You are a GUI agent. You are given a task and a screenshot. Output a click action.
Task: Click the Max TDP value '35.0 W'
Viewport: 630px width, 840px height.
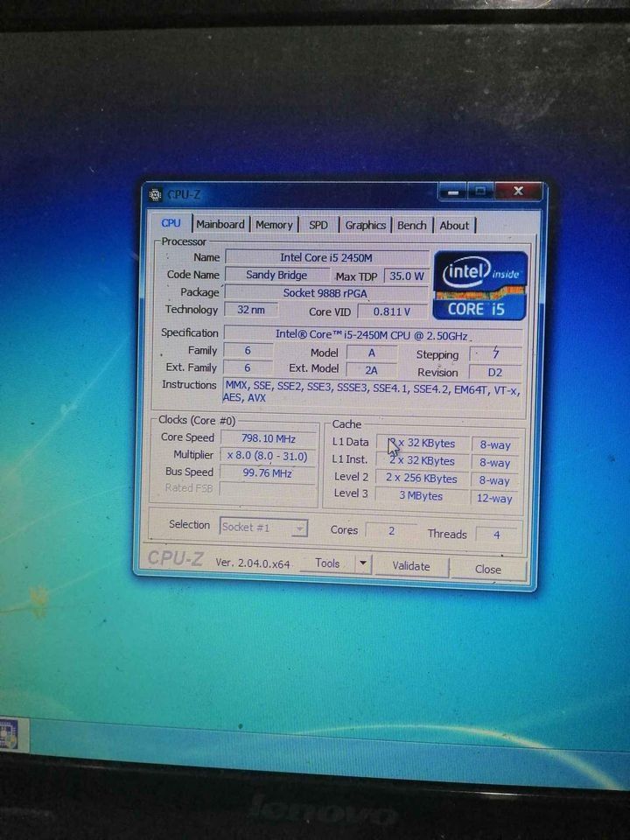406,276
